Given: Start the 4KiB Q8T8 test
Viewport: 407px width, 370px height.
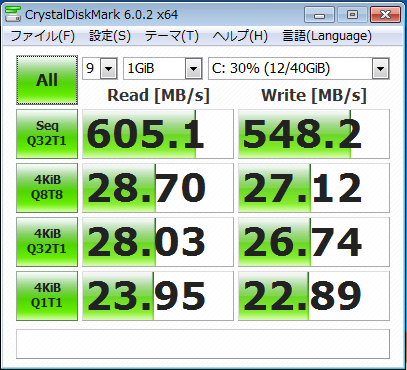Looking at the screenshot, I should (x=47, y=188).
